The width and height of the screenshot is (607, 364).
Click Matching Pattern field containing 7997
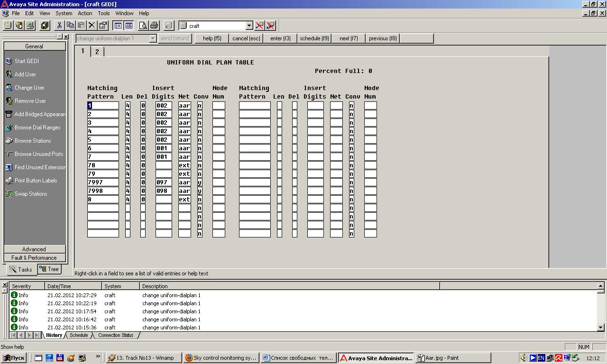103,182
